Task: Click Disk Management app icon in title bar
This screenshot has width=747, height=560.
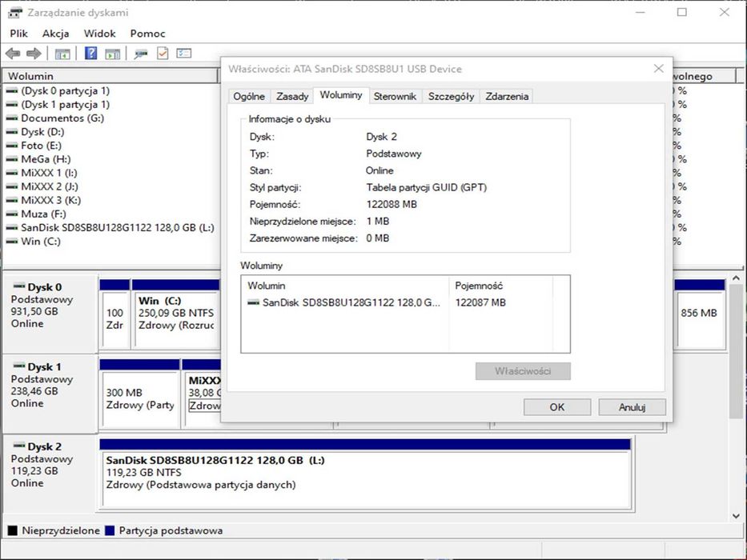Action: (15, 12)
